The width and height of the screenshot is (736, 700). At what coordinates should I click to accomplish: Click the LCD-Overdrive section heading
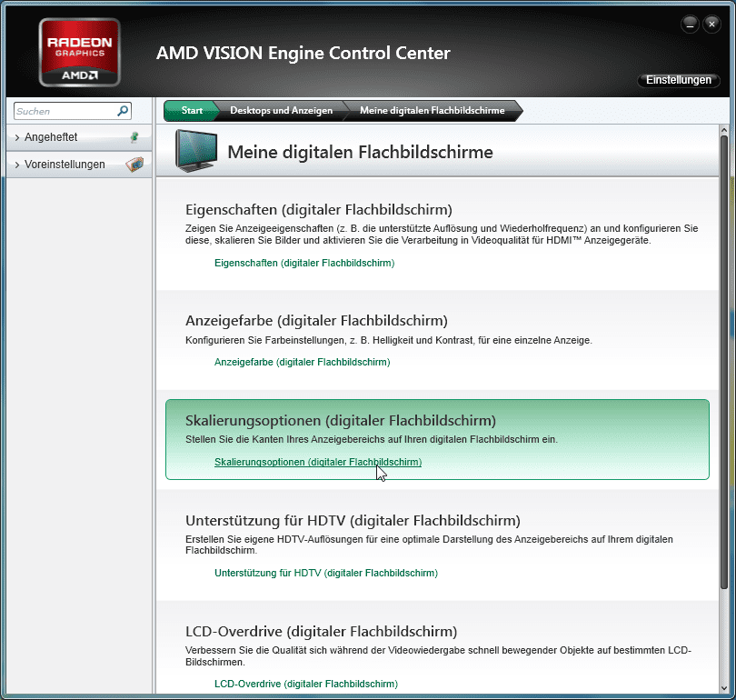pos(321,632)
